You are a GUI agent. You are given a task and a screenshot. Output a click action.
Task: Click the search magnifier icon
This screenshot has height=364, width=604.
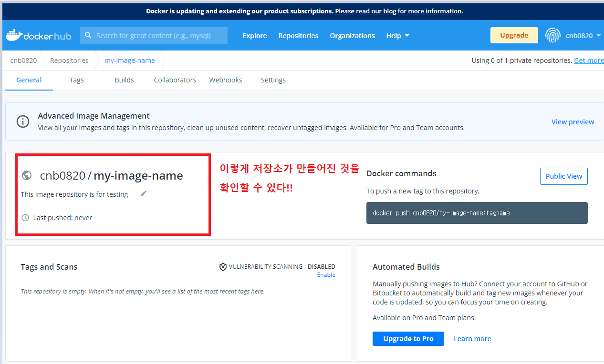coord(88,35)
